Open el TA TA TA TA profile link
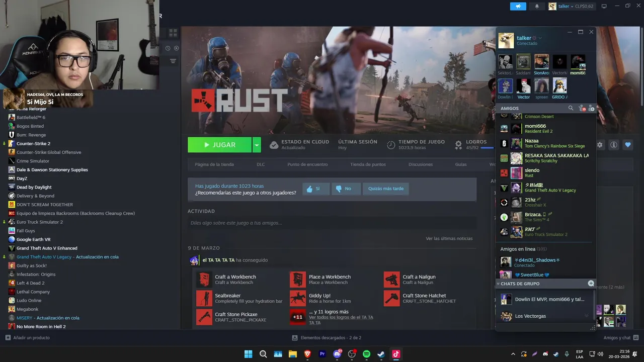The image size is (644, 362). (x=218, y=260)
